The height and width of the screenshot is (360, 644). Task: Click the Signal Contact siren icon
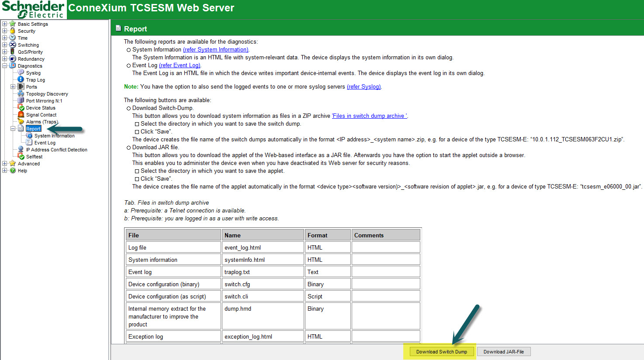click(21, 114)
